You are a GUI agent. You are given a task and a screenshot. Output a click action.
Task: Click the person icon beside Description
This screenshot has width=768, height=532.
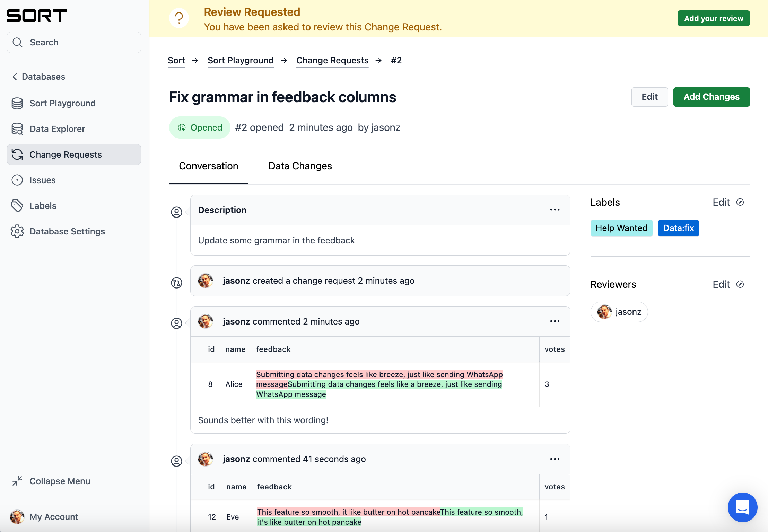coord(176,212)
